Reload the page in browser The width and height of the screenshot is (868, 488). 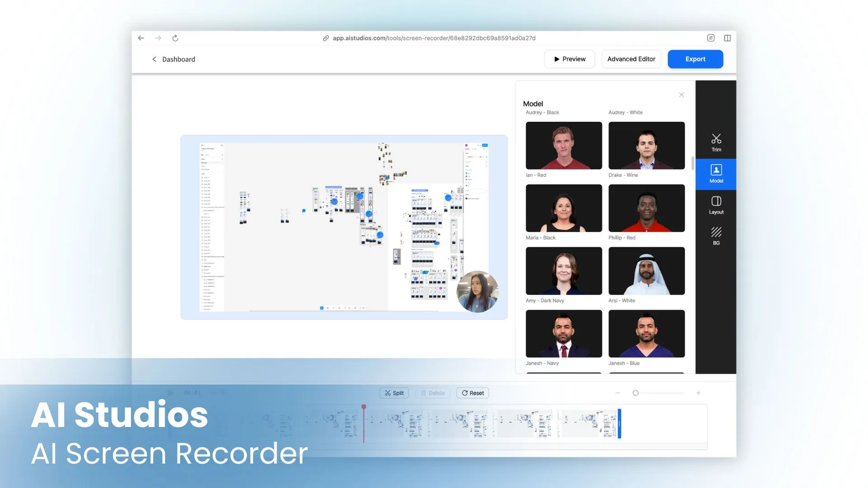point(175,38)
